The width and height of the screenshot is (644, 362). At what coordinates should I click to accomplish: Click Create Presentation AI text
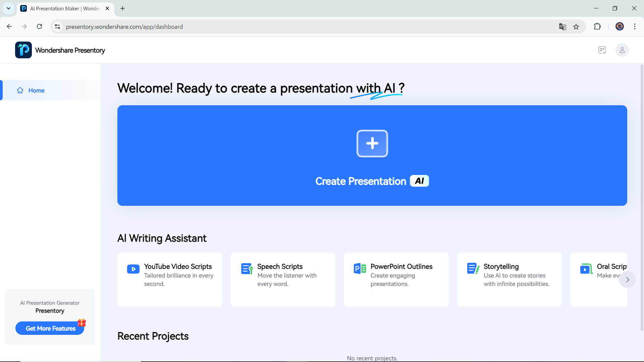point(372,181)
